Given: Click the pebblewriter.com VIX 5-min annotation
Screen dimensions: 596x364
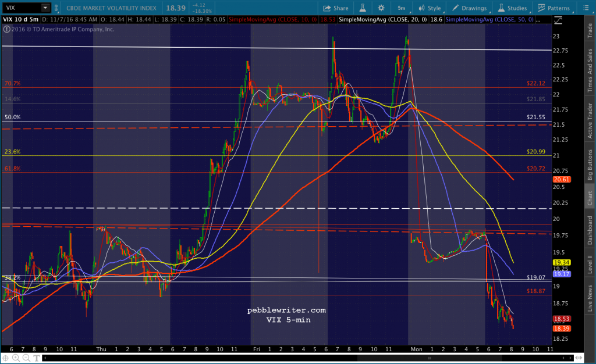Looking at the screenshot, I should (x=286, y=315).
